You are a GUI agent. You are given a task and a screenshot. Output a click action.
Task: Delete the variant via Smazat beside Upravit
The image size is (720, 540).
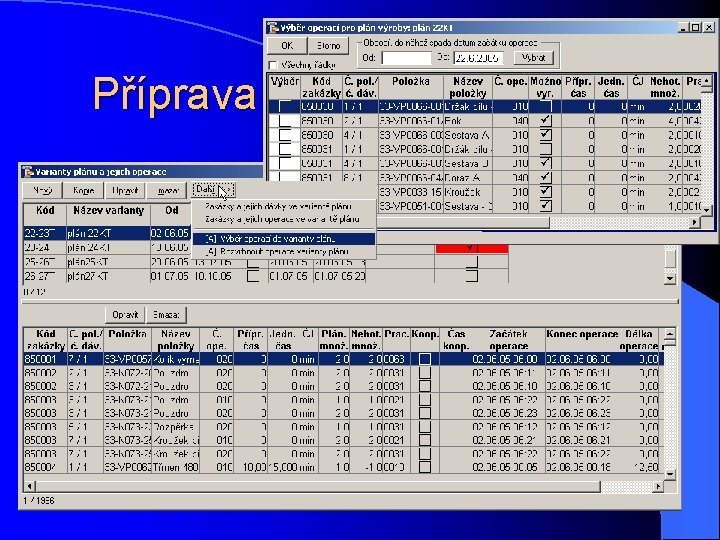[x=167, y=190]
